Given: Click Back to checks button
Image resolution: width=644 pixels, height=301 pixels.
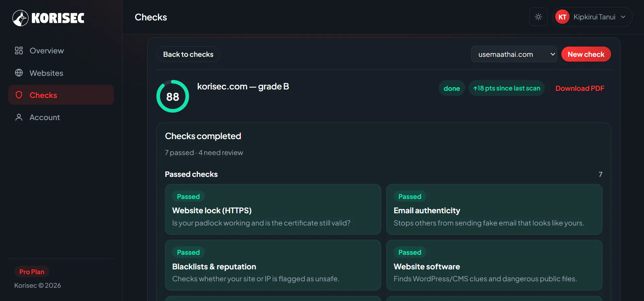Looking at the screenshot, I should tap(188, 54).
